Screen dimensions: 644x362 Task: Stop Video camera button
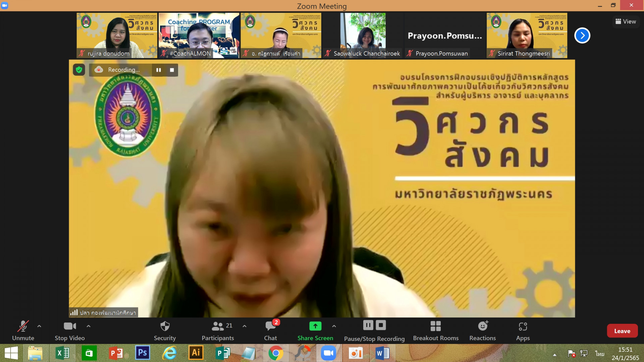[x=70, y=331]
